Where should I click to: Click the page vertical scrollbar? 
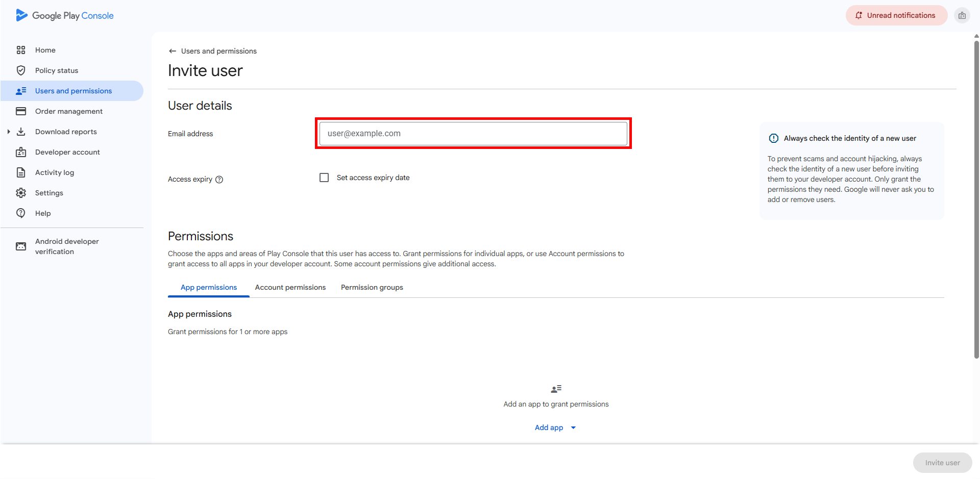[976, 199]
